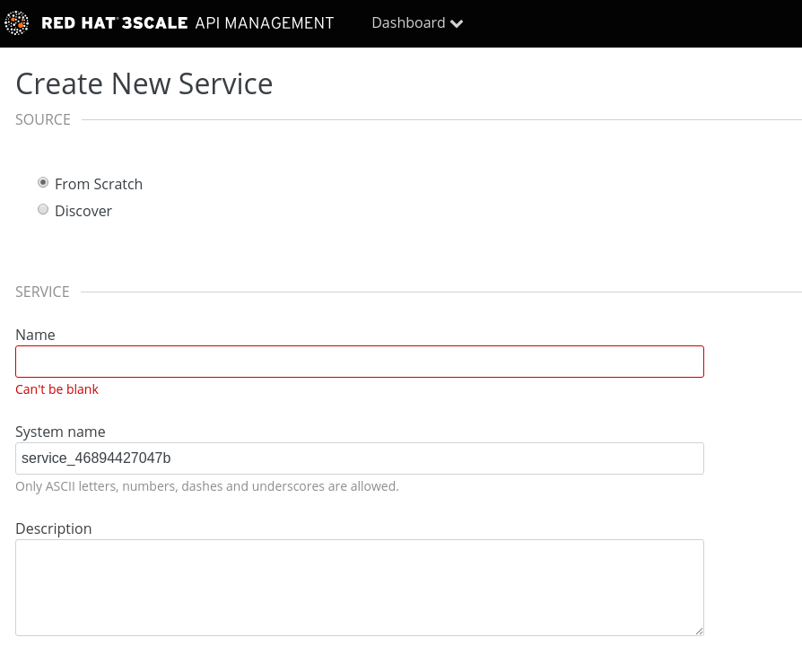Expand the chevron arrow beside Dashboard

point(457,24)
